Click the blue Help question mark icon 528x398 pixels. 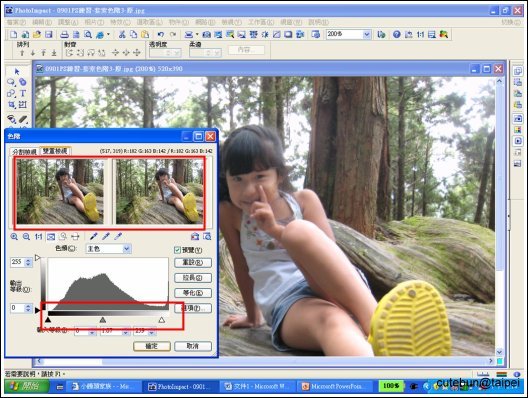click(x=397, y=34)
